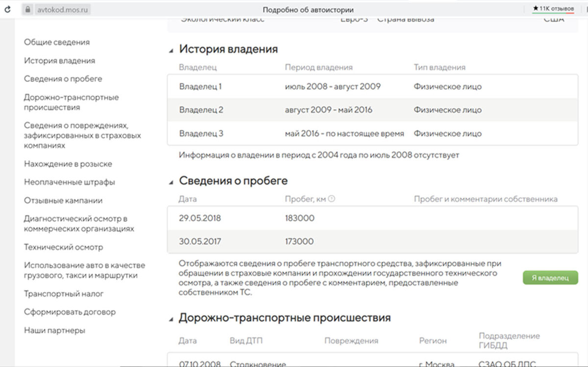Collapse the Сведения о пробеге section
The width and height of the screenshot is (588, 367).
tap(172, 180)
